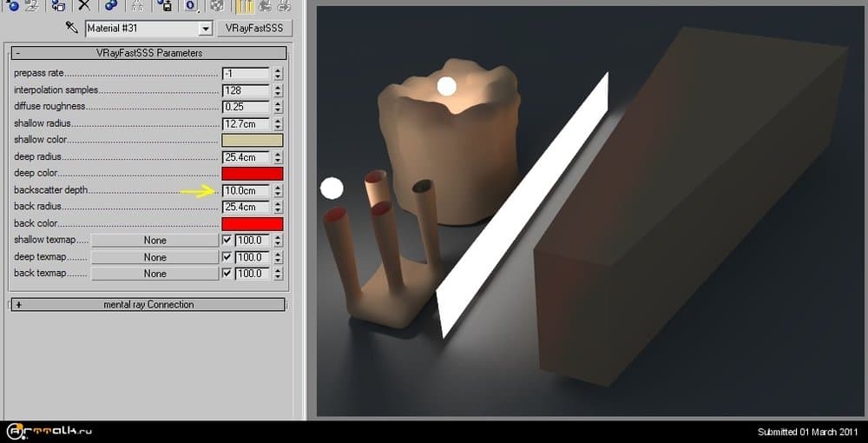Click the 'interpolation samples' label

coord(56,89)
